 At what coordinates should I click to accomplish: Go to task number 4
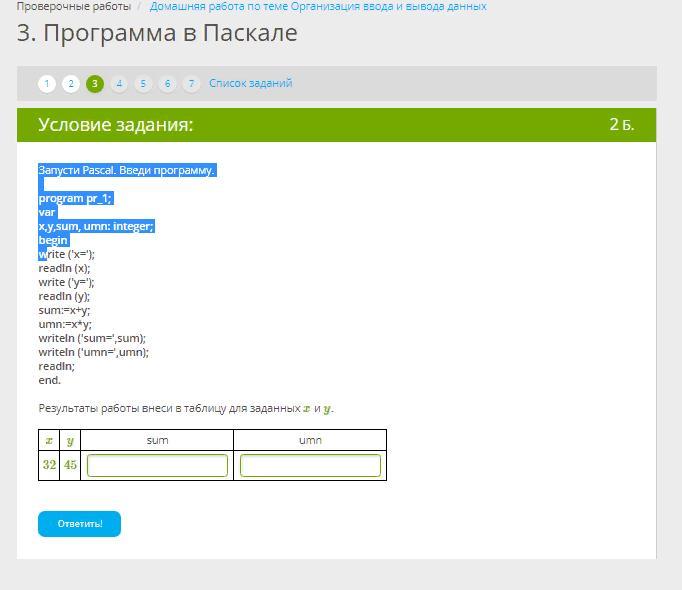(119, 84)
